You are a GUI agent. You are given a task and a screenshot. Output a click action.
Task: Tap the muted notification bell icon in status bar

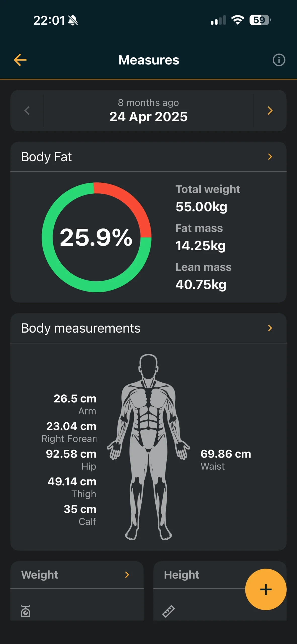pyautogui.click(x=73, y=21)
